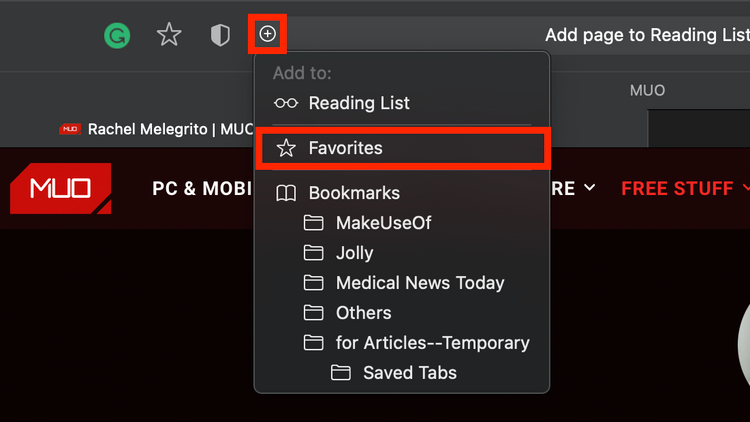Switch to the MUO tab on the right
This screenshot has width=750, height=422.
tap(647, 90)
